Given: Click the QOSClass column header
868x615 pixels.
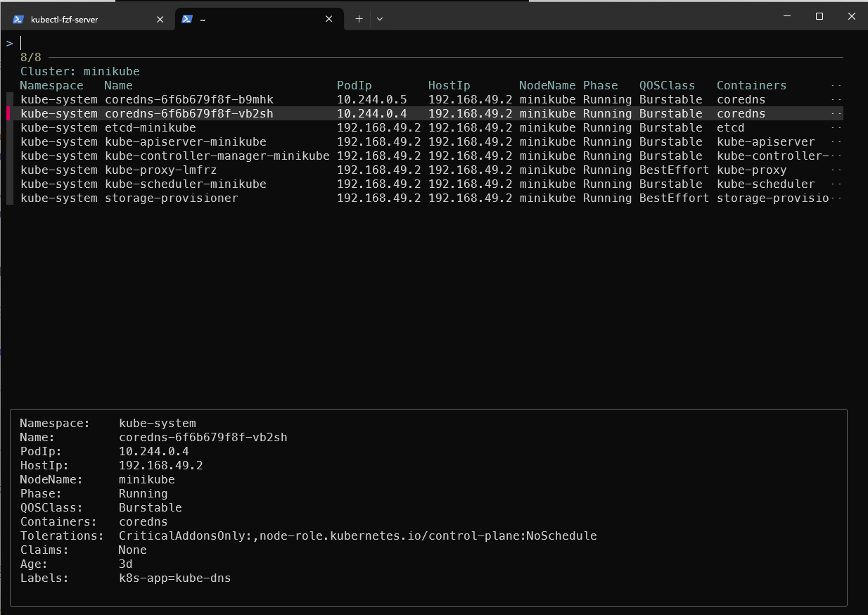Looking at the screenshot, I should click(x=668, y=85).
